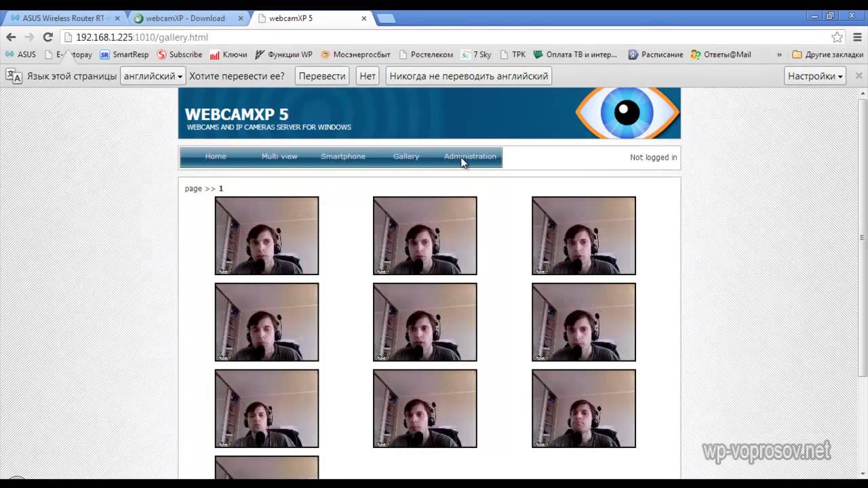The image size is (868, 488).
Task: Open second row left gallery thumbnail
Action: [267, 322]
